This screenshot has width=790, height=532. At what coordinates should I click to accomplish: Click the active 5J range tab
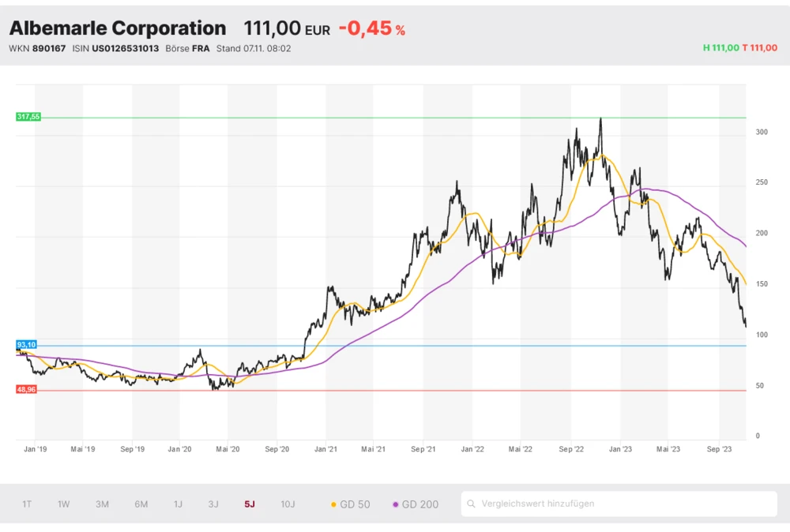pyautogui.click(x=250, y=504)
